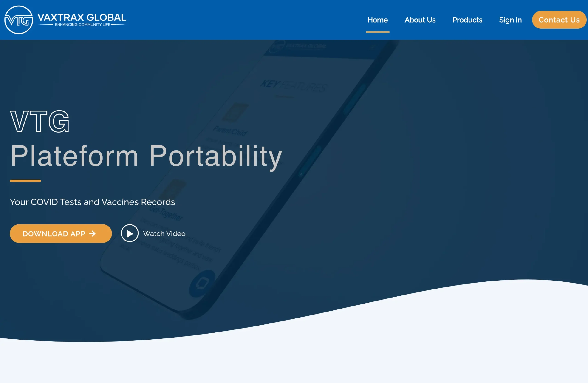
Task: Click the Sign In navigation tab
Action: pos(510,20)
